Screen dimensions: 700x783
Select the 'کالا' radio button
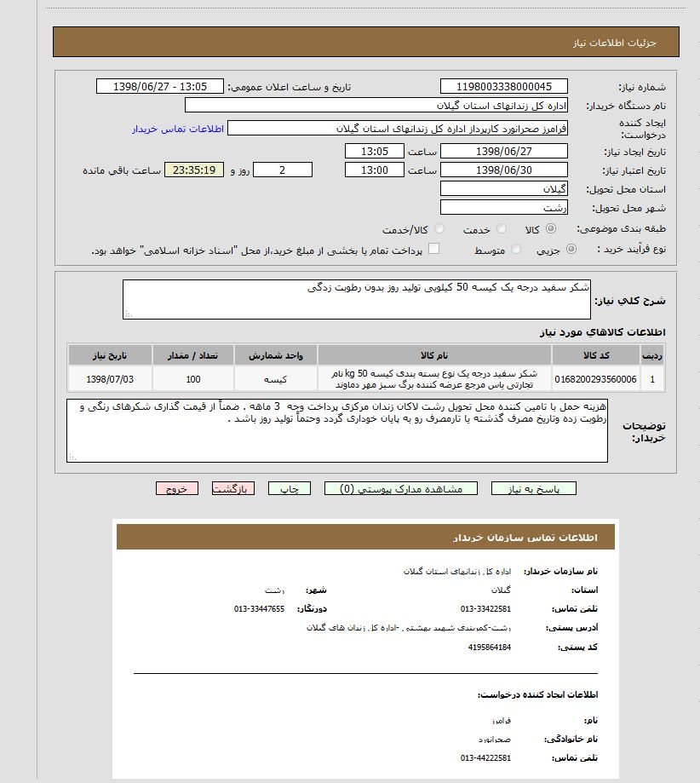pyautogui.click(x=550, y=229)
